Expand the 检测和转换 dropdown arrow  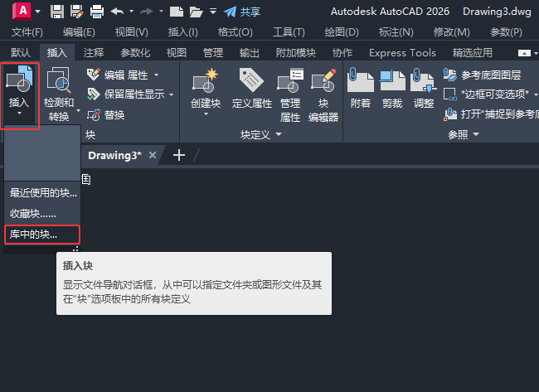pyautogui.click(x=79, y=110)
